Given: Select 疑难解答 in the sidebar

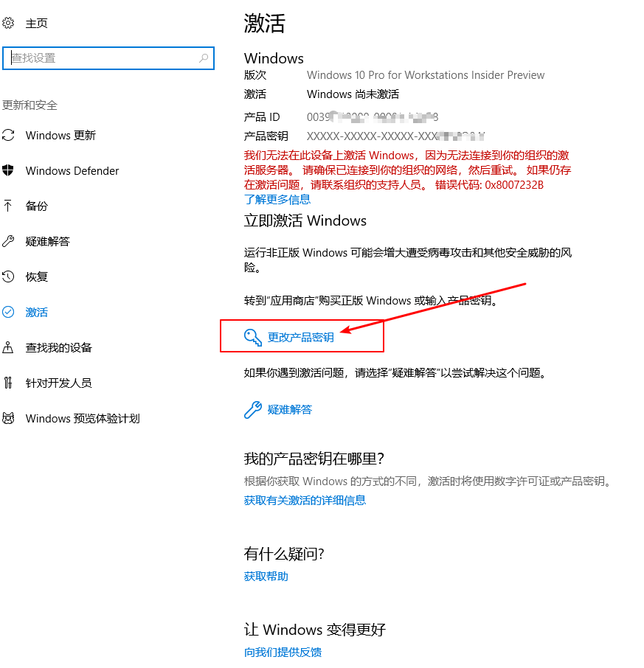Looking at the screenshot, I should tap(48, 241).
